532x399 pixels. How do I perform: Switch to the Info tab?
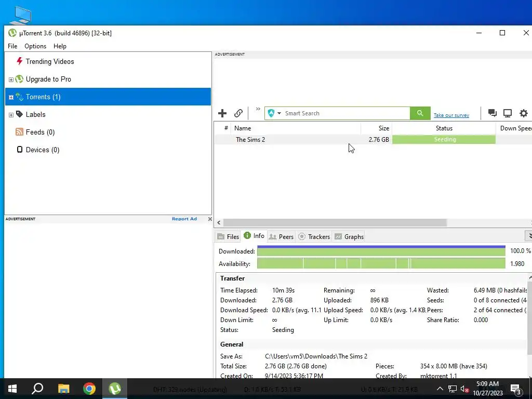point(254,236)
